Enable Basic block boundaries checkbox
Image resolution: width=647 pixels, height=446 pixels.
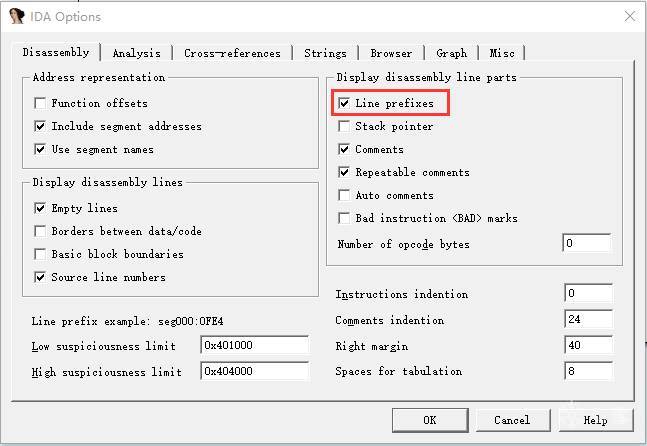point(40,254)
